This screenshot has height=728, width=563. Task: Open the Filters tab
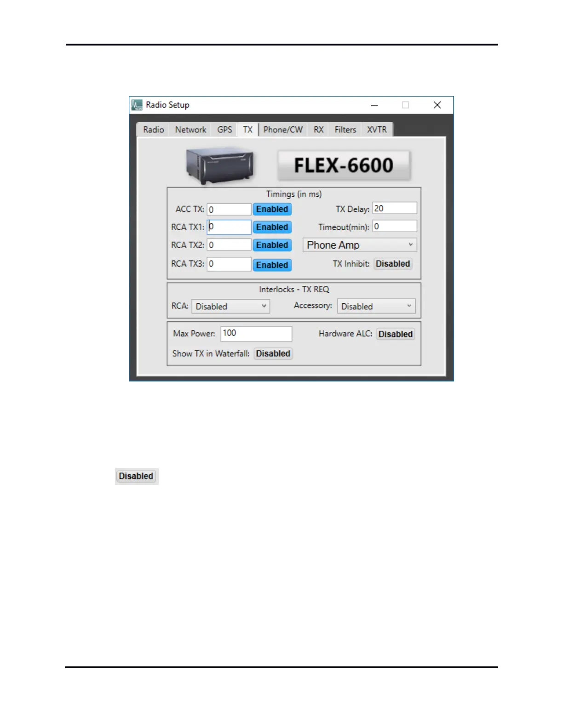click(x=345, y=130)
